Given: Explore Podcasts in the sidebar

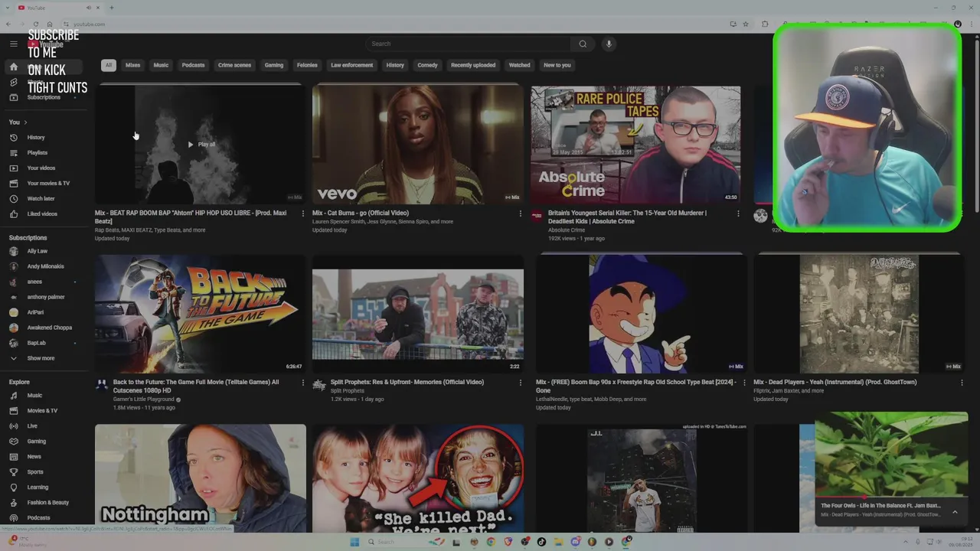Looking at the screenshot, I should tap(45, 518).
